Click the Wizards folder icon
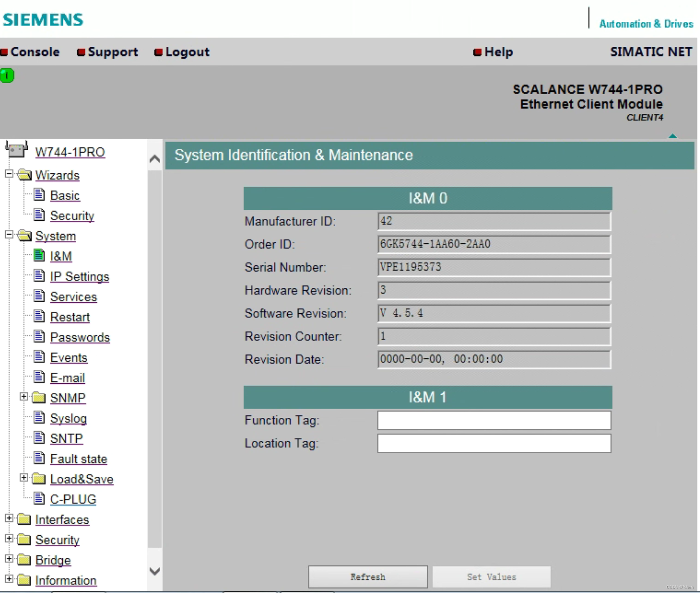Image resolution: width=700 pixels, height=593 pixels. (x=25, y=175)
